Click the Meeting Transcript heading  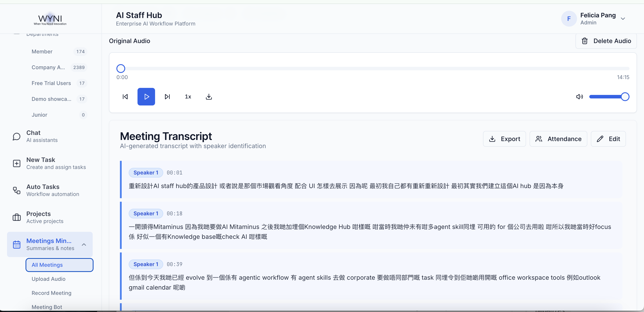coord(166,136)
